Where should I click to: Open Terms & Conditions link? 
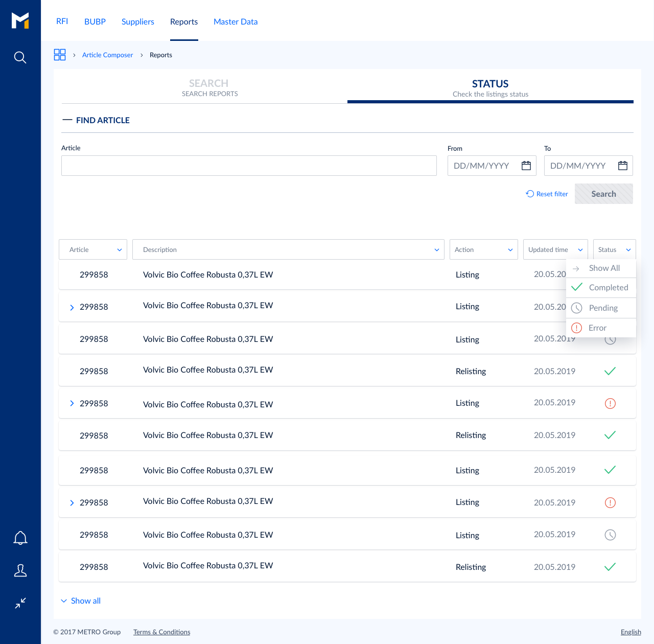(162, 632)
